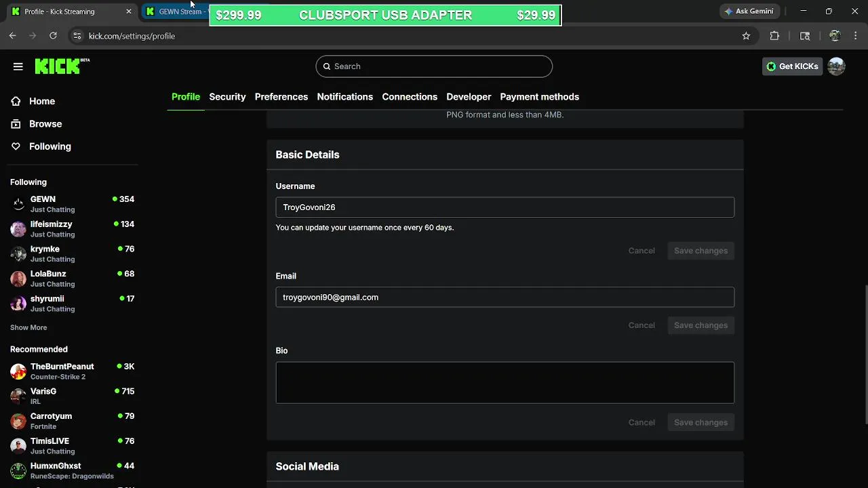Open user avatar menu in header

(836, 66)
